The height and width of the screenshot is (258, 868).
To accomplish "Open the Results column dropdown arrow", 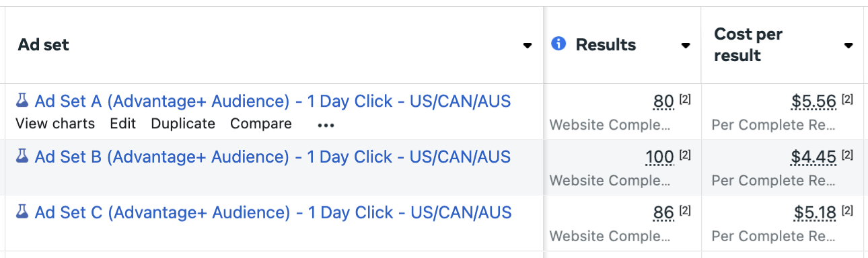I will click(x=686, y=46).
